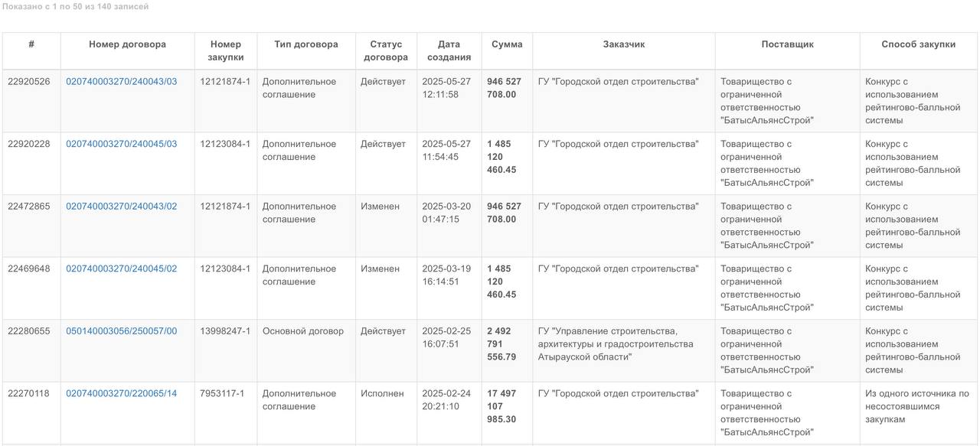
Task: Click the "Тип договора" column header
Action: coord(306,44)
